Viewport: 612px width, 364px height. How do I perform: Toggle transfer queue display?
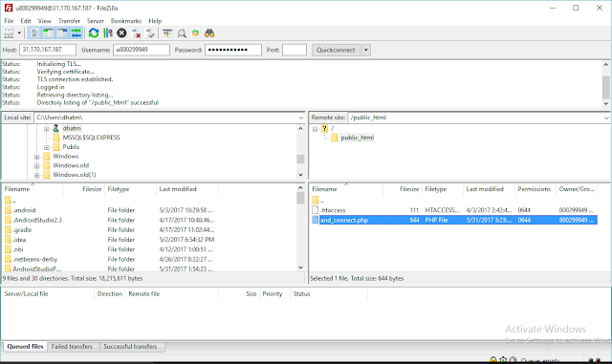click(76, 33)
